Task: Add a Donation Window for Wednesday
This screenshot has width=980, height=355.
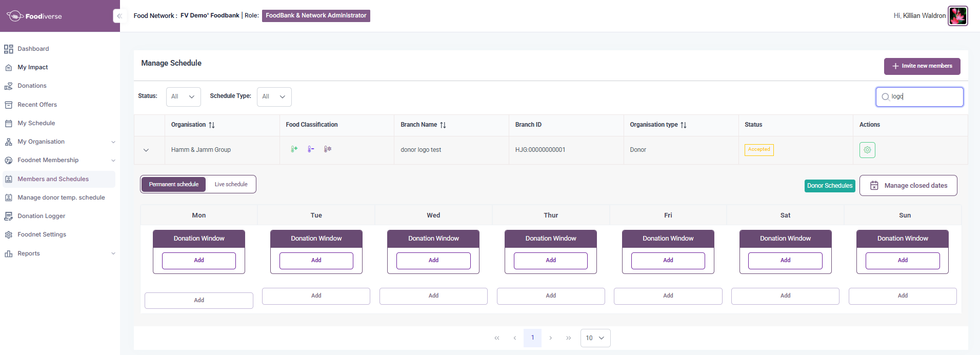Action: tap(433, 261)
